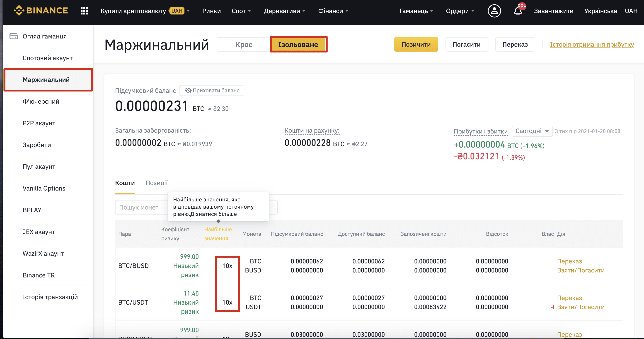Screen dimensions: 644x339
Task: Select the Кошти tab
Action: [x=125, y=183]
